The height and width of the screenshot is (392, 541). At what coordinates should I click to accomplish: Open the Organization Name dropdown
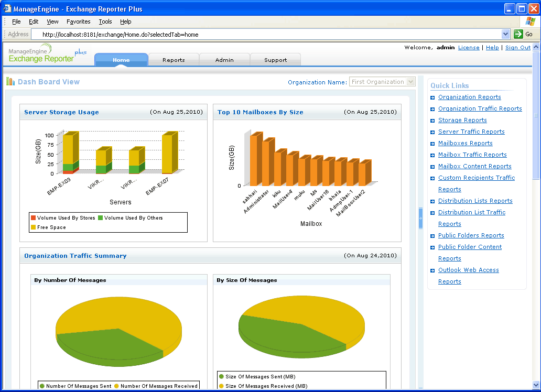[382, 82]
